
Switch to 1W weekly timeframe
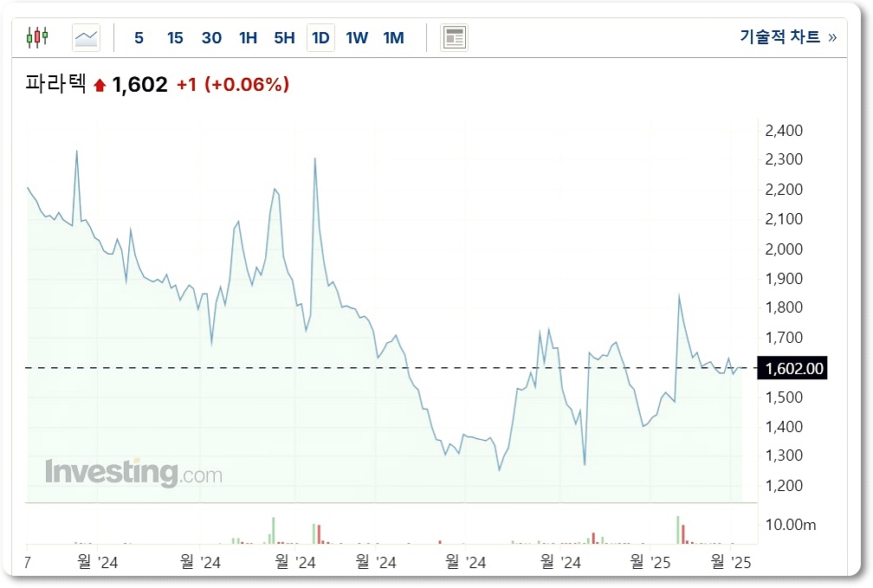357,38
